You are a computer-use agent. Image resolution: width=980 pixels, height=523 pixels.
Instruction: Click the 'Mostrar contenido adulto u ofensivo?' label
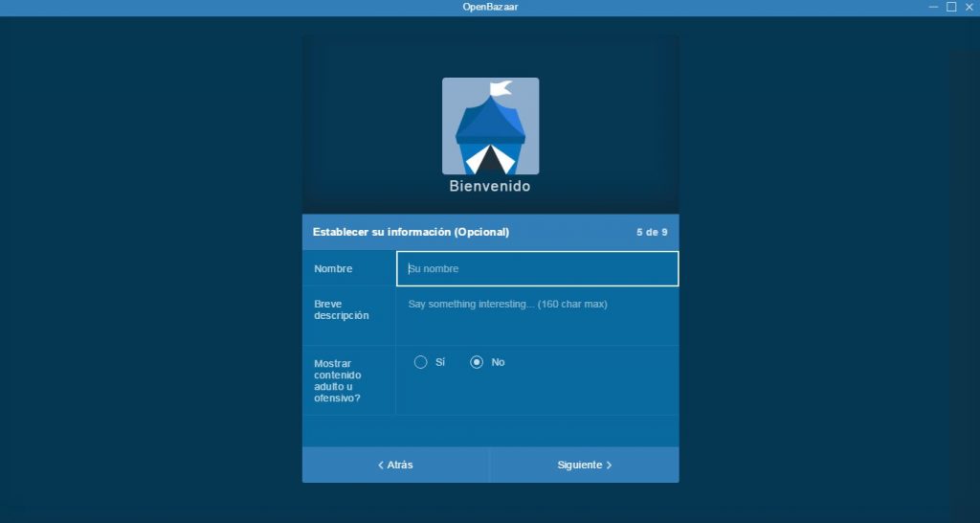(x=338, y=380)
